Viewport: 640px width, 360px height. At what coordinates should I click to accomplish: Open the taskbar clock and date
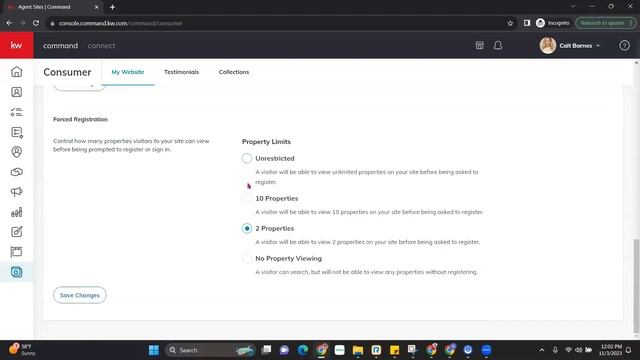611,350
